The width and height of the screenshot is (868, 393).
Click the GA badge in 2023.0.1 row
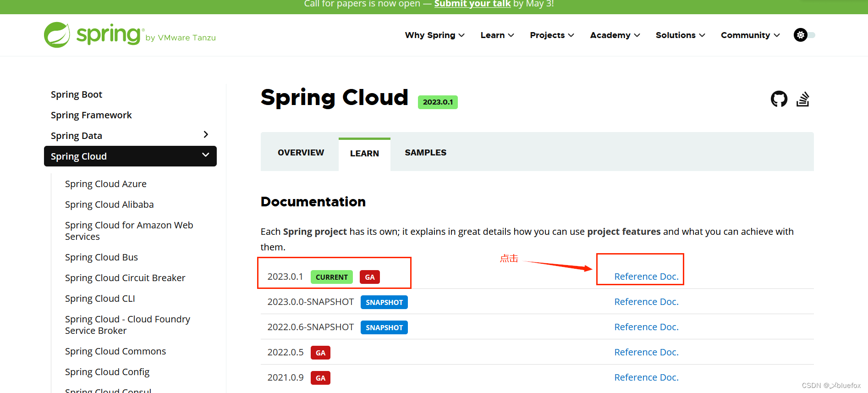(370, 277)
